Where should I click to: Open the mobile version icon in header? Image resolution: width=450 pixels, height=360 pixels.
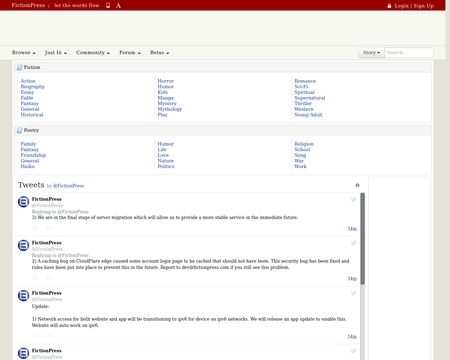108,5
